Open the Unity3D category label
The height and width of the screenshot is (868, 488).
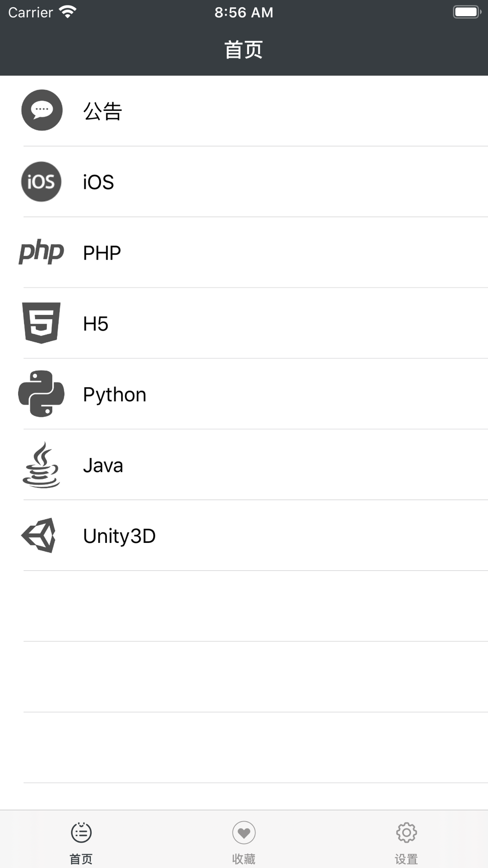point(120,536)
